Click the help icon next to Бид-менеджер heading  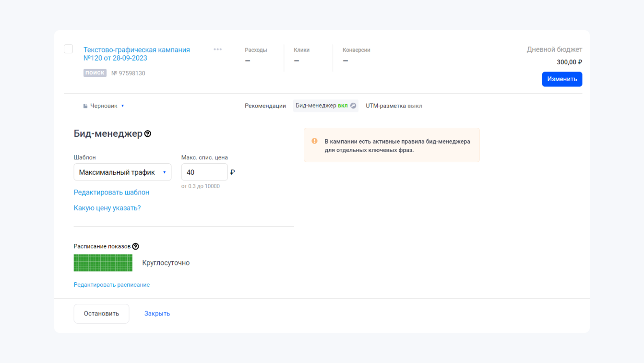(148, 134)
